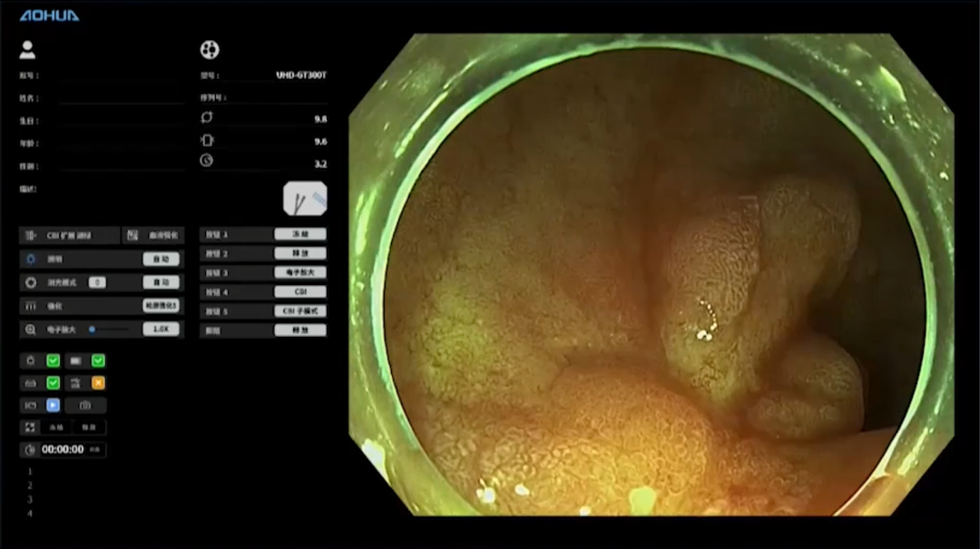Toggle the orange X USB status box
Image resolution: width=980 pixels, height=549 pixels.
98,383
